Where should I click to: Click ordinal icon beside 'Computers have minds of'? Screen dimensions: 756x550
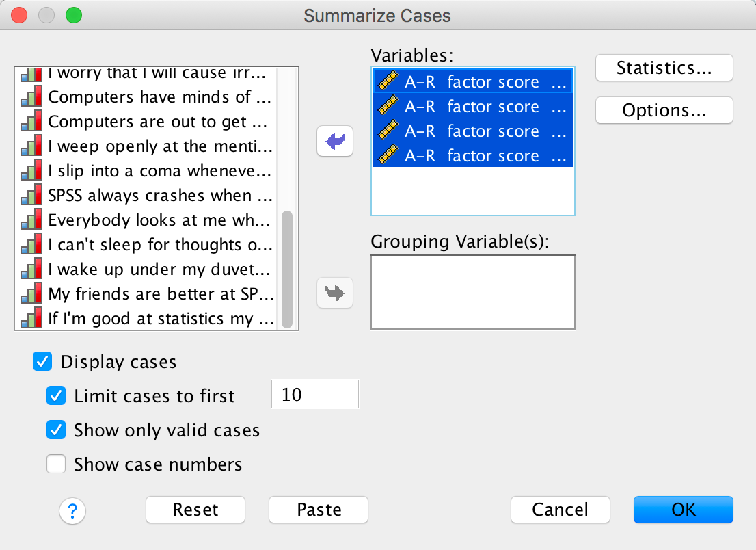tap(31, 98)
